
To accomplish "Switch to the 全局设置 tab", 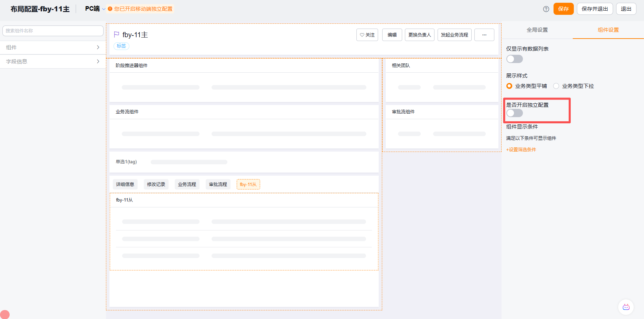I will (x=537, y=30).
